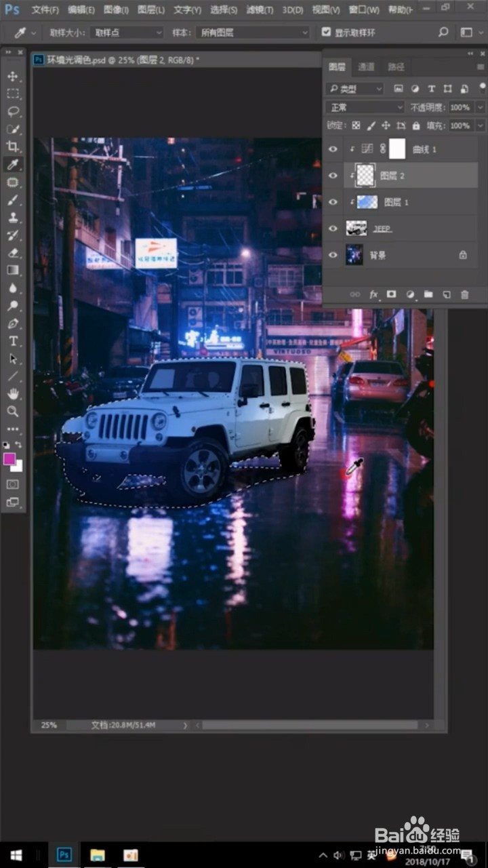The width and height of the screenshot is (488, 868).
Task: Create a new layer group
Action: click(428, 294)
